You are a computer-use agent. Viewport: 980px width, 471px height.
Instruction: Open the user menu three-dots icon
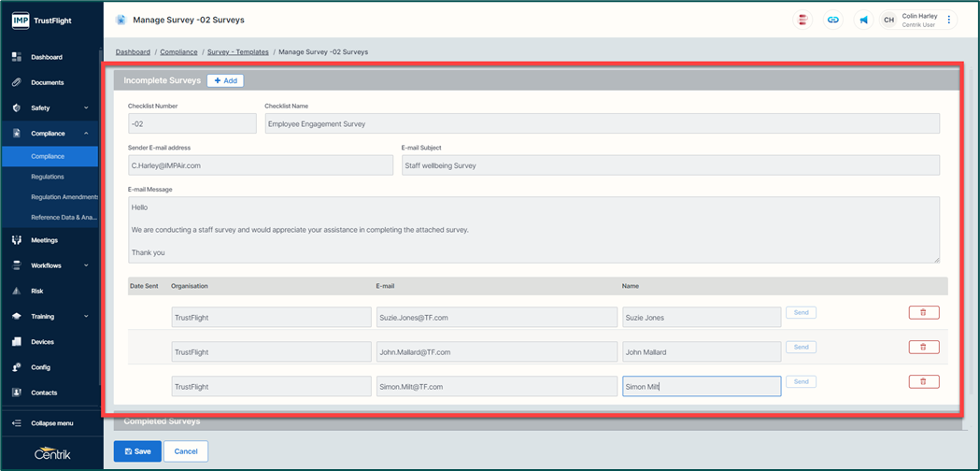(x=949, y=20)
